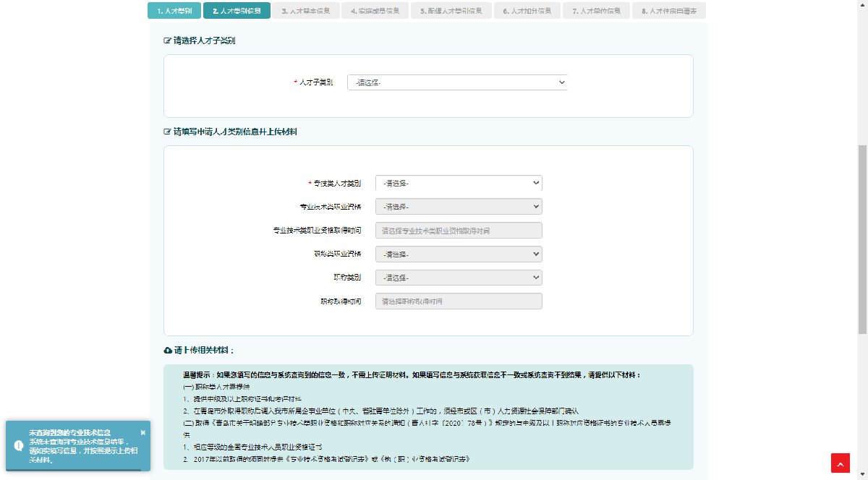Click the 请填写申请人才类别信息并上传材料 heading

pos(235,132)
